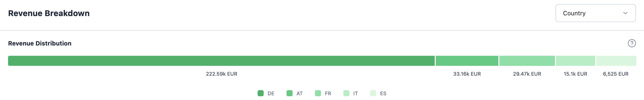Screen dimensions: 644x100
Task: Click the ES legend color swatch
Action: (x=373, y=93)
